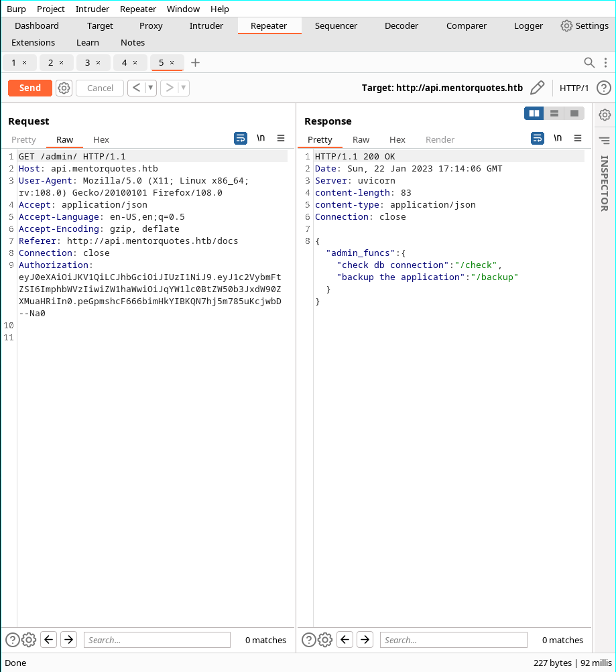This screenshot has height=672, width=616.
Task: Switch response view to Render
Action: click(x=440, y=140)
